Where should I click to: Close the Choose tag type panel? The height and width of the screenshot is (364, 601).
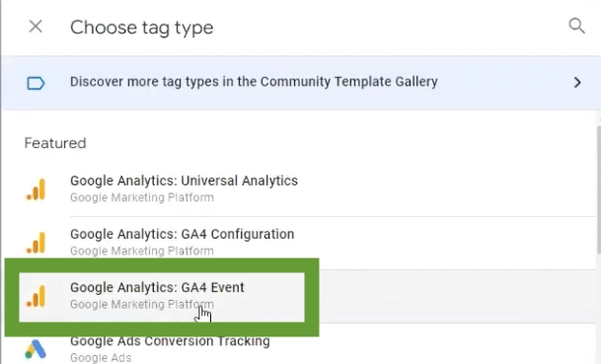click(x=36, y=27)
